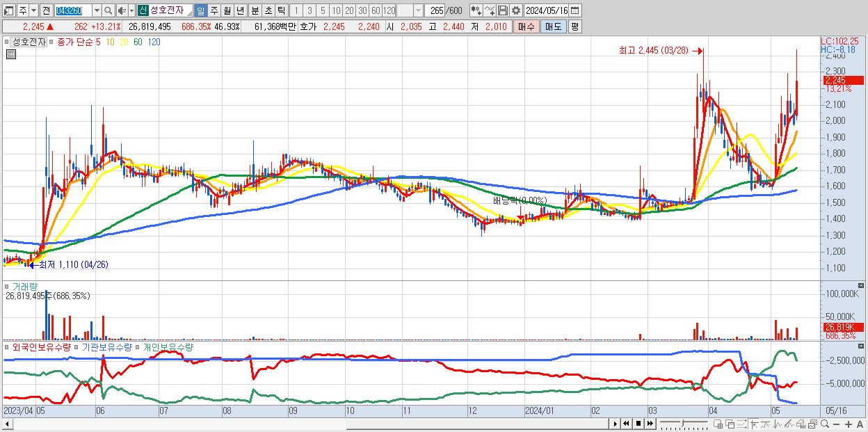The width and height of the screenshot is (868, 432).
Task: Click the rewind replay button
Action: (626, 424)
